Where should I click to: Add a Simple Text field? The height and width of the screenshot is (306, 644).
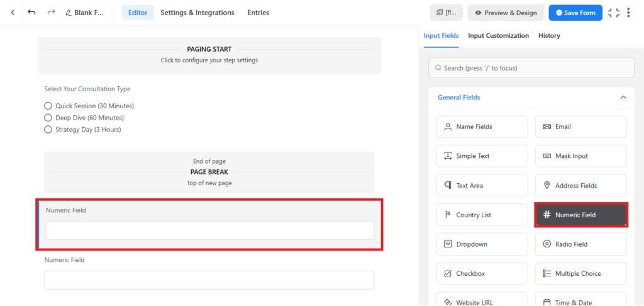482,156
